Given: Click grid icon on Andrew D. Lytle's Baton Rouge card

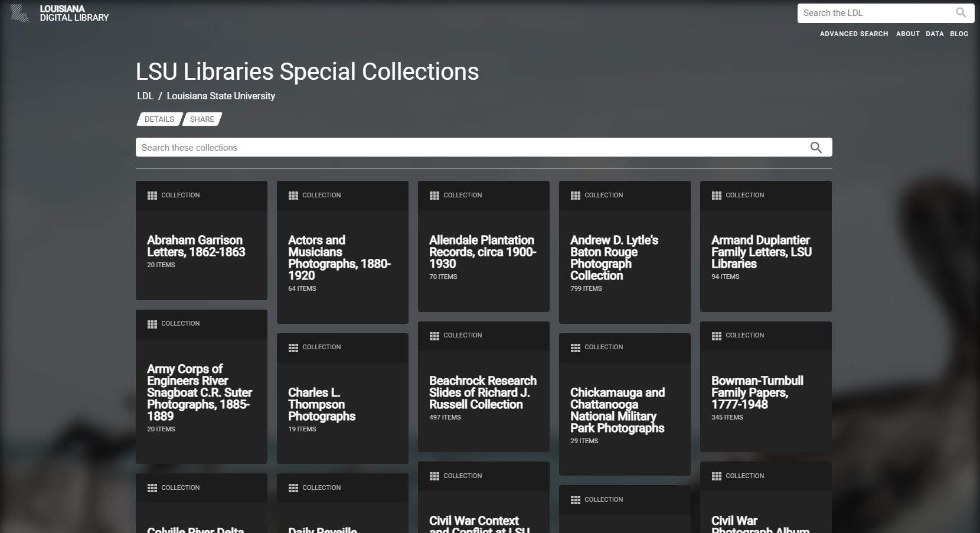Looking at the screenshot, I should click(576, 196).
